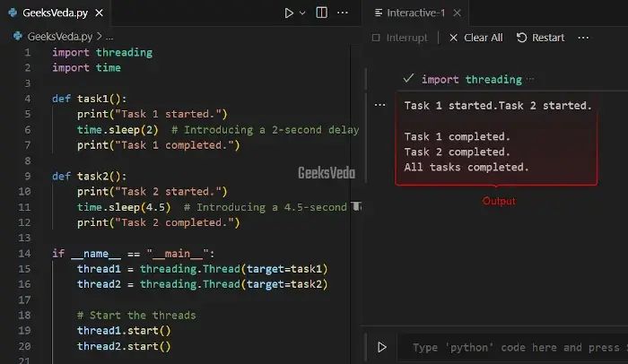Click 'def task2():' definition line
Viewport: 628px width, 364px height.
90,177
